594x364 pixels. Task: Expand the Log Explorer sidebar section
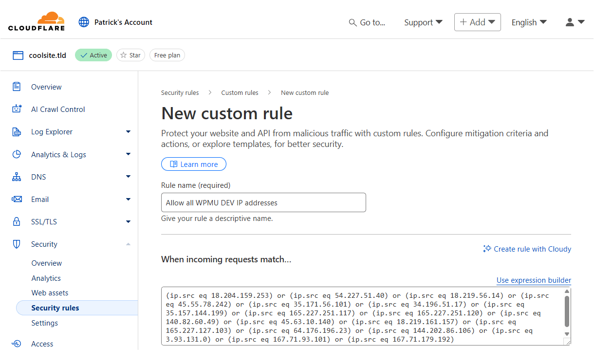tap(128, 132)
